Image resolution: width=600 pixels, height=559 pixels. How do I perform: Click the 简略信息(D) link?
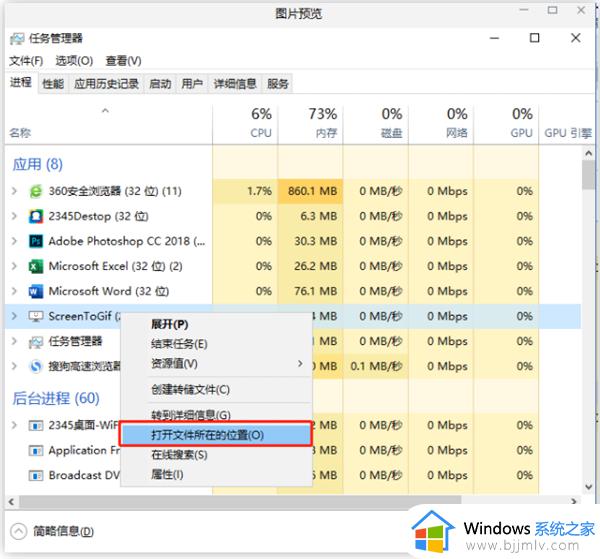(64, 531)
